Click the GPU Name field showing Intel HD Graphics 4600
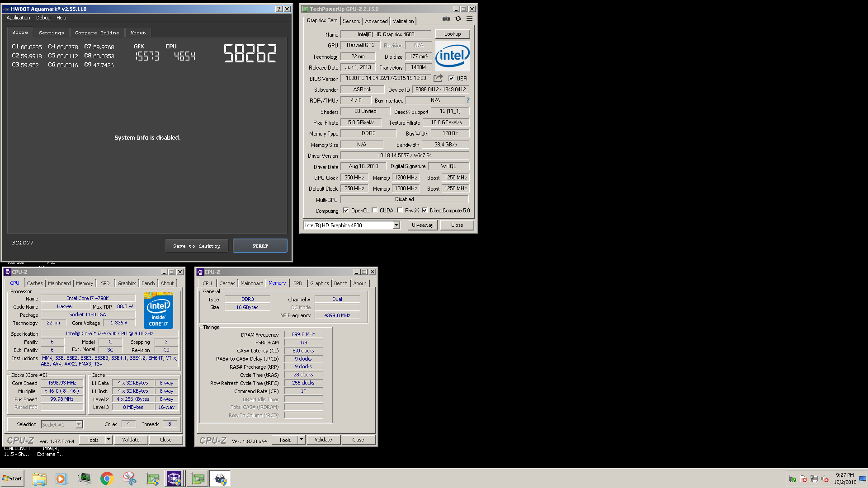The image size is (868, 488). [x=386, y=34]
